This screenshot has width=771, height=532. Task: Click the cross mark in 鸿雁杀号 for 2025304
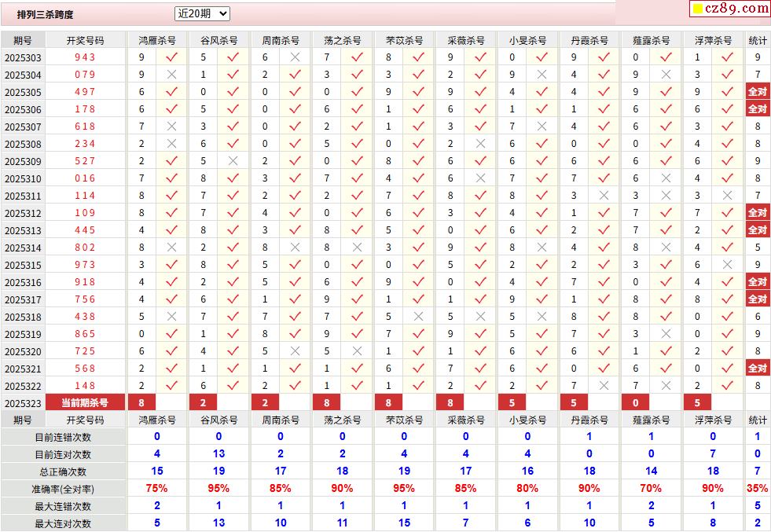click(171, 75)
